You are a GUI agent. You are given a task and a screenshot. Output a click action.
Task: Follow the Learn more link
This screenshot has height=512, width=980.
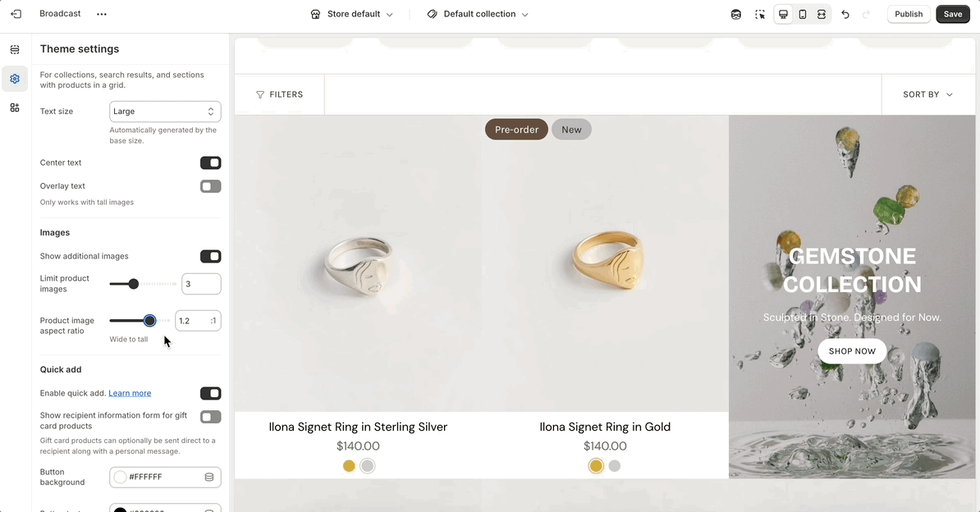(130, 393)
